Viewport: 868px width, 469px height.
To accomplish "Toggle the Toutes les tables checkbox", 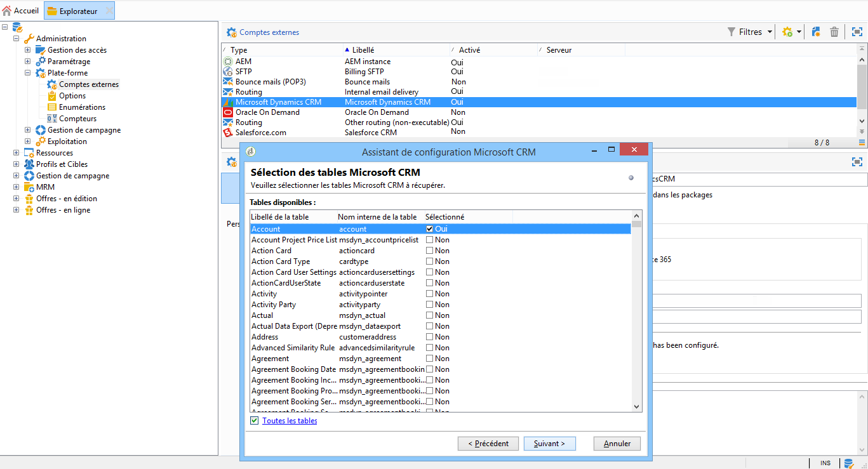I will click(x=255, y=421).
